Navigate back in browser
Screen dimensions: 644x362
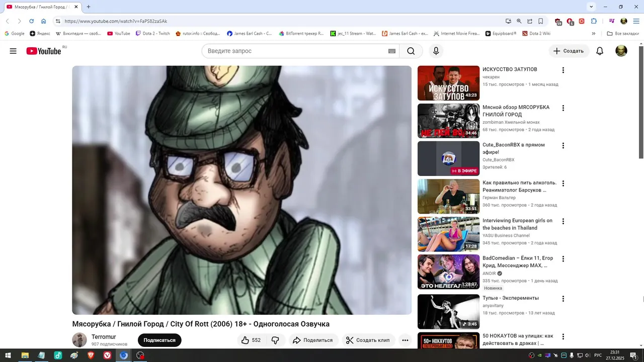point(8,21)
